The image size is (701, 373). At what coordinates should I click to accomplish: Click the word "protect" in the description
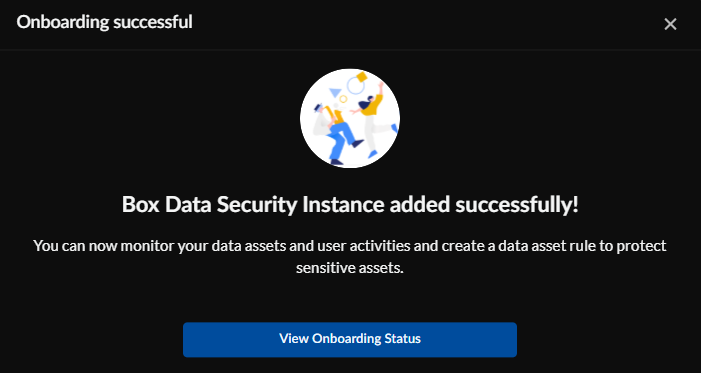(x=642, y=247)
